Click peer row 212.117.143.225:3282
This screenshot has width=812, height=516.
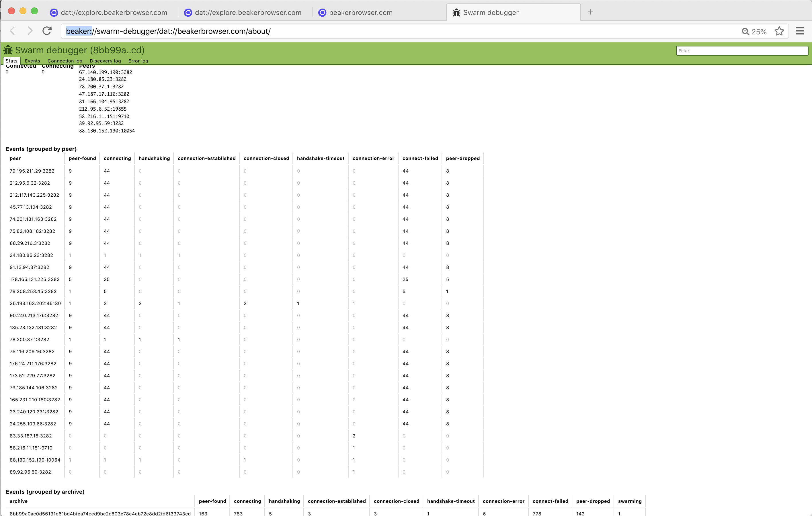point(245,195)
